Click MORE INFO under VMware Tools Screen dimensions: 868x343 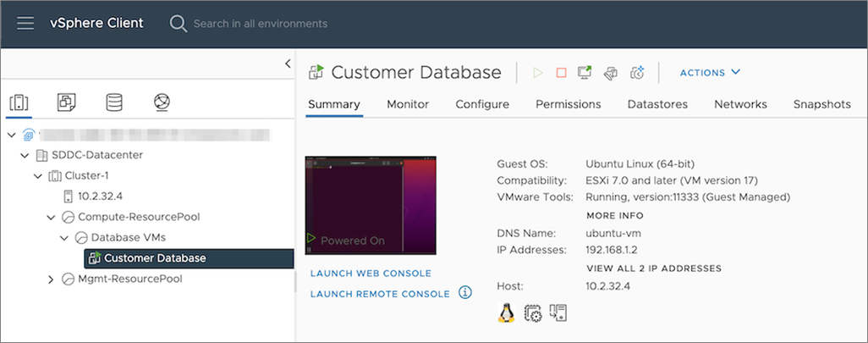tap(615, 216)
